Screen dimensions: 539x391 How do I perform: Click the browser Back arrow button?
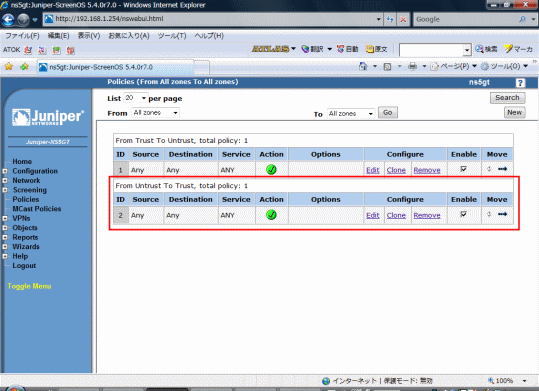[8, 20]
